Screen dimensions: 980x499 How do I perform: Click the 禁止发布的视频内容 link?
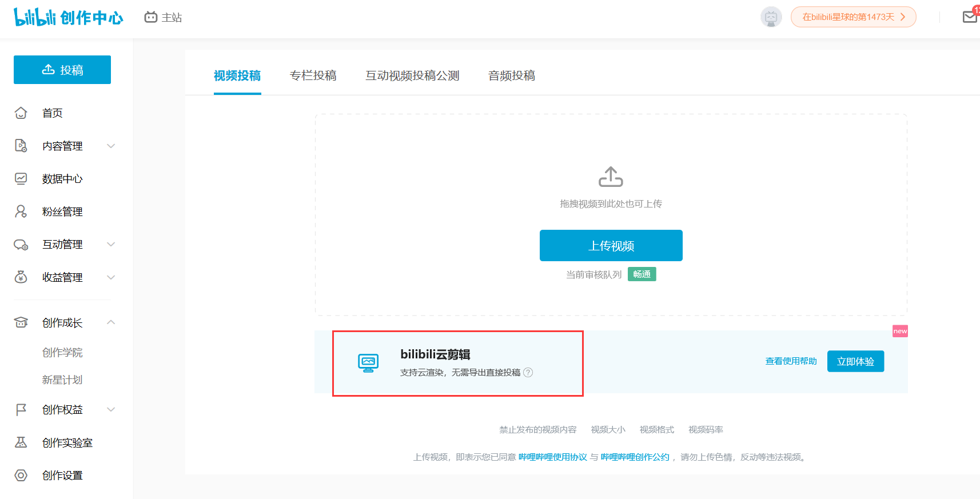[x=537, y=430]
